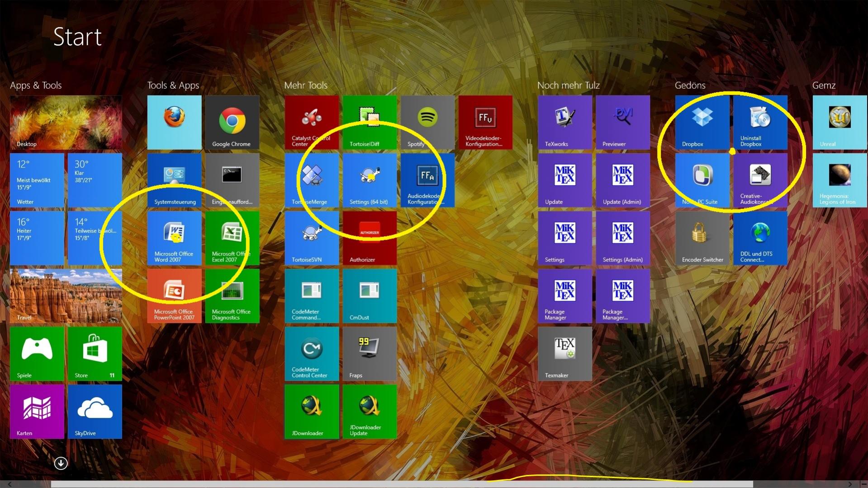Launch Hegemonia: Legions of Iron tile
The height and width of the screenshot is (488, 868).
[840, 180]
